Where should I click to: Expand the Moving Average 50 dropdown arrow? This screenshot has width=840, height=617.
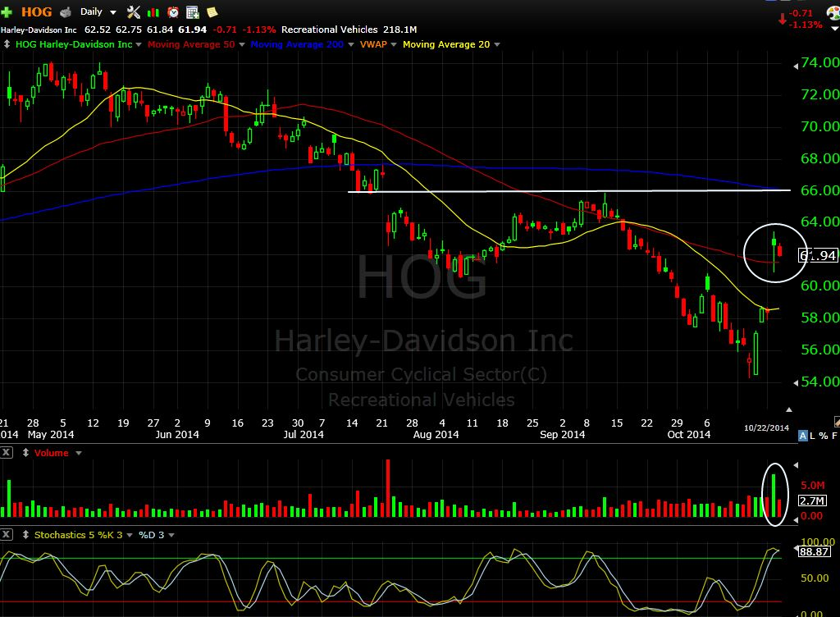click(242, 44)
